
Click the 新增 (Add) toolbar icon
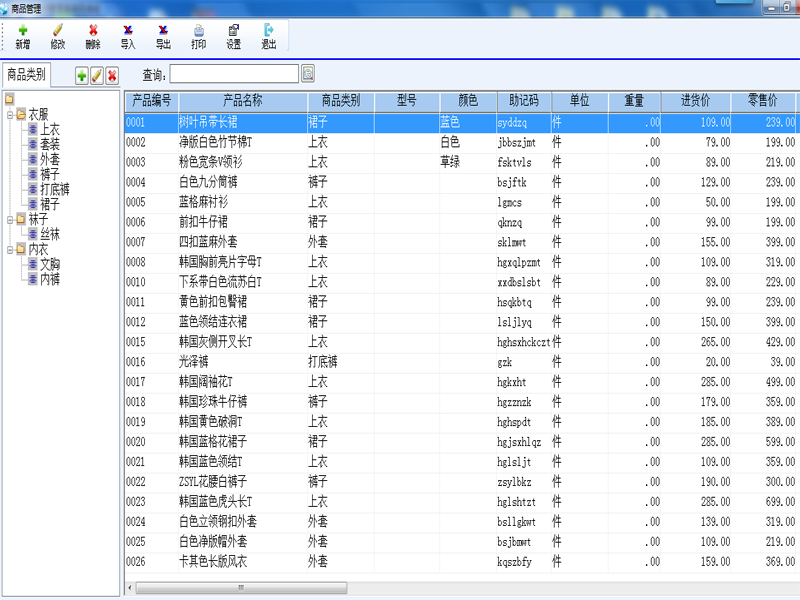click(x=22, y=36)
